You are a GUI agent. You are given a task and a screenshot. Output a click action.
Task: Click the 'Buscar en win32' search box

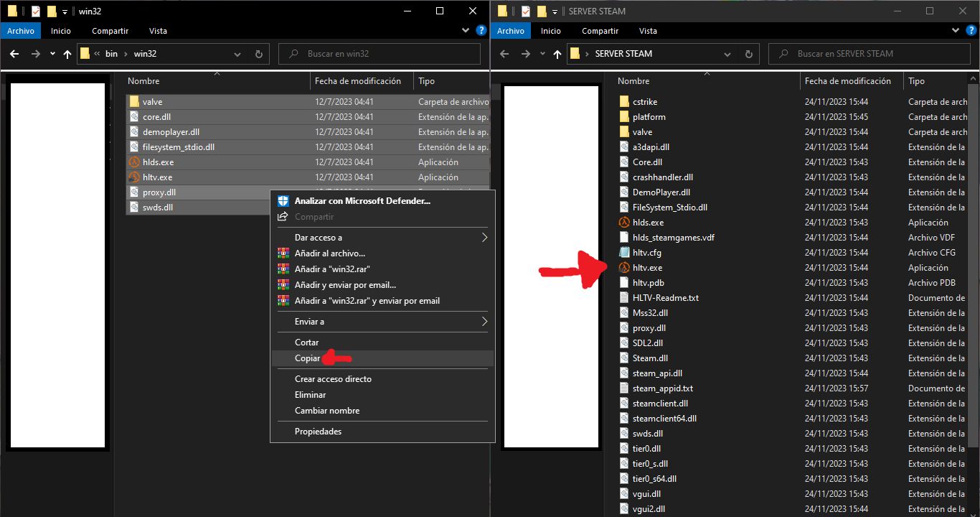point(380,54)
